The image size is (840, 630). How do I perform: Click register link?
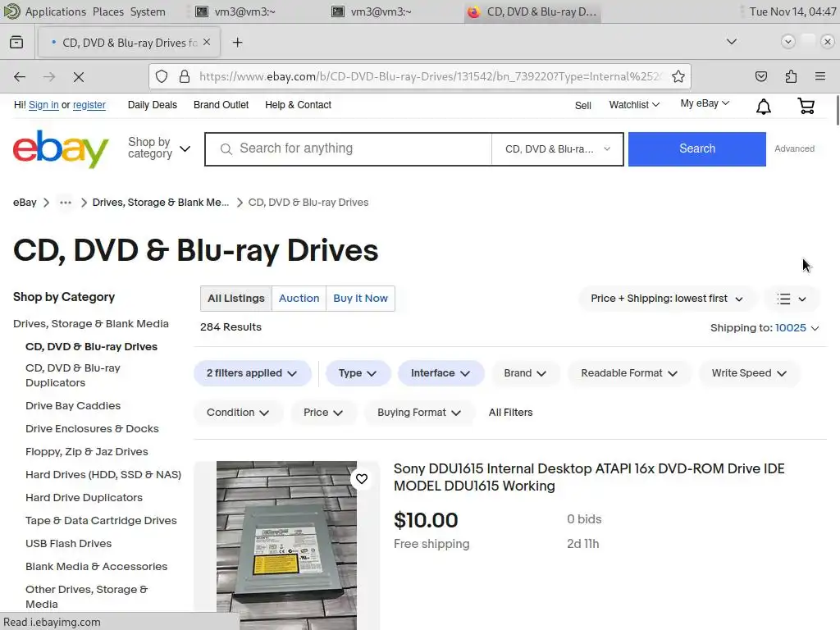[x=89, y=105]
